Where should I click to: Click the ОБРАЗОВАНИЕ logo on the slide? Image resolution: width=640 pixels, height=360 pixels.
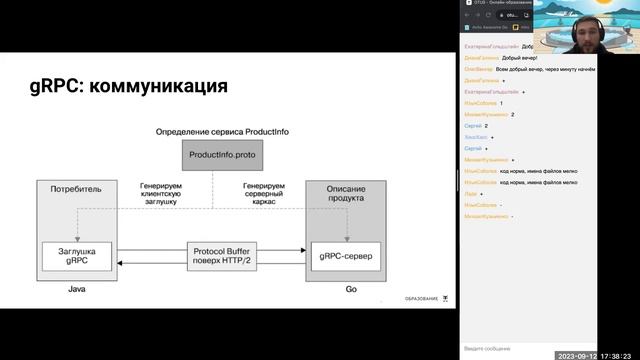(427, 299)
